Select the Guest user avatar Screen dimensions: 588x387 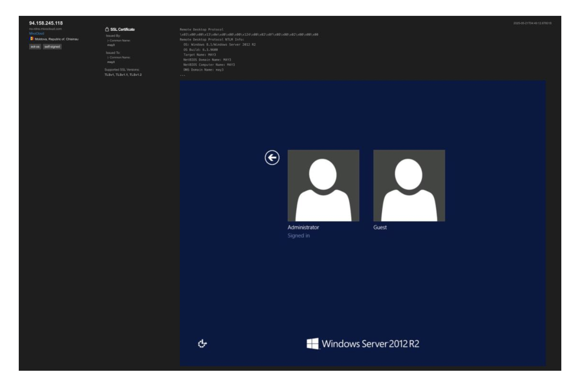pyautogui.click(x=409, y=186)
